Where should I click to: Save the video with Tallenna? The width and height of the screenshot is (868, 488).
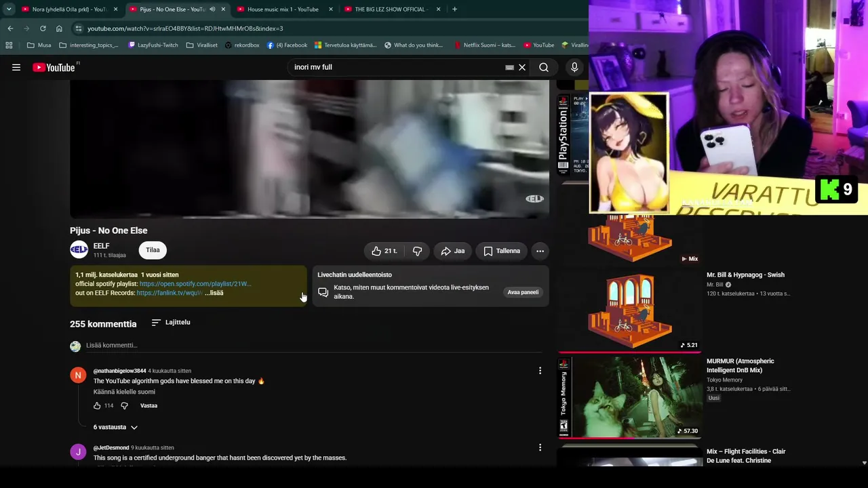(x=502, y=251)
